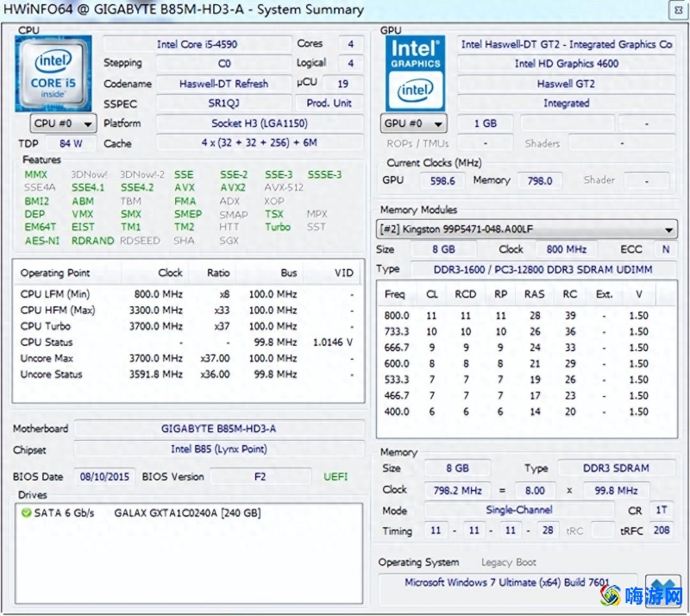This screenshot has width=690, height=616.
Task: Expand the Kingston memory module dropdown
Action: click(527, 229)
